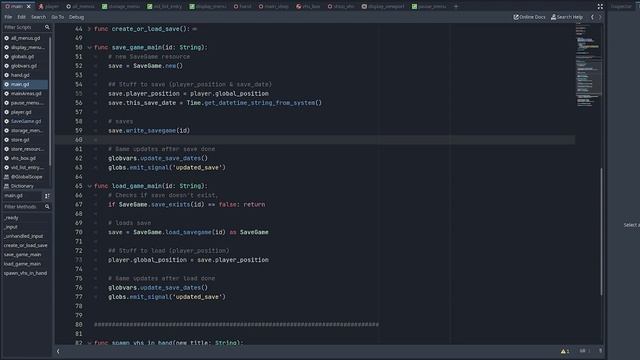Open the Debug menu
This screenshot has height=360, width=640.
(76, 17)
